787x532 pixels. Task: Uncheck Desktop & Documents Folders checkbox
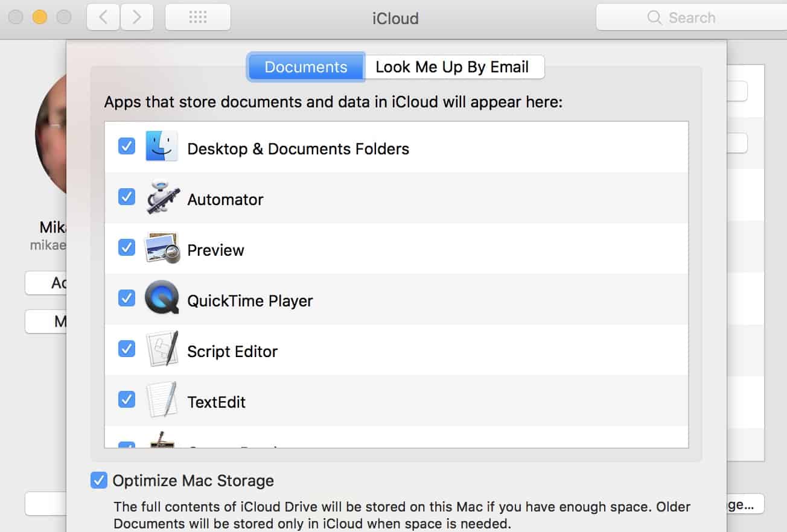click(126, 146)
